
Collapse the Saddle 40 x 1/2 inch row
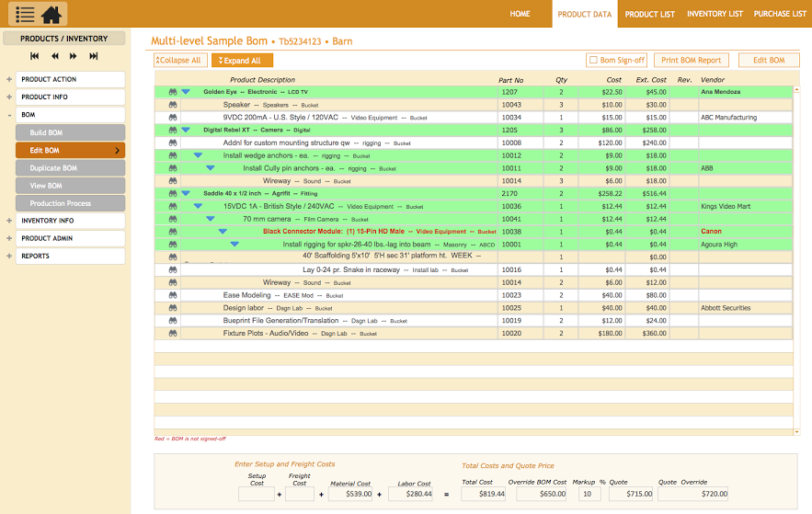[186, 194]
